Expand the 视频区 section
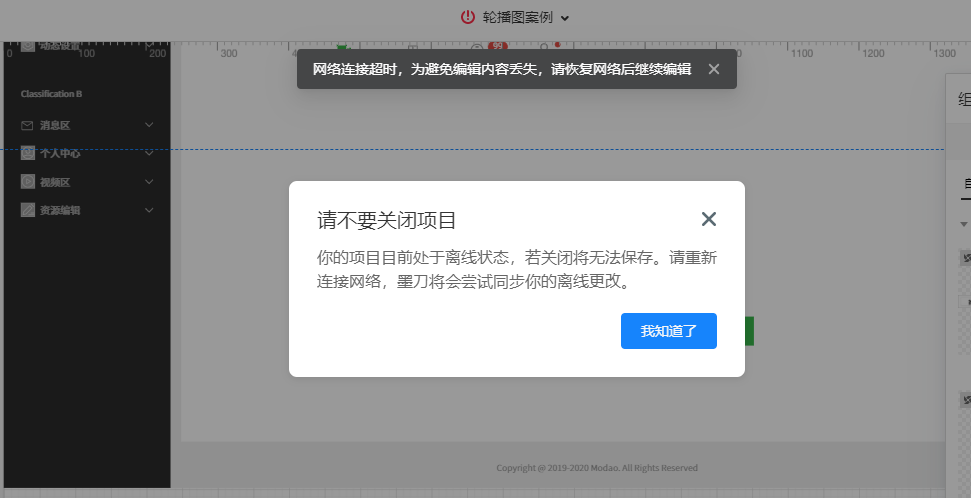 click(149, 181)
